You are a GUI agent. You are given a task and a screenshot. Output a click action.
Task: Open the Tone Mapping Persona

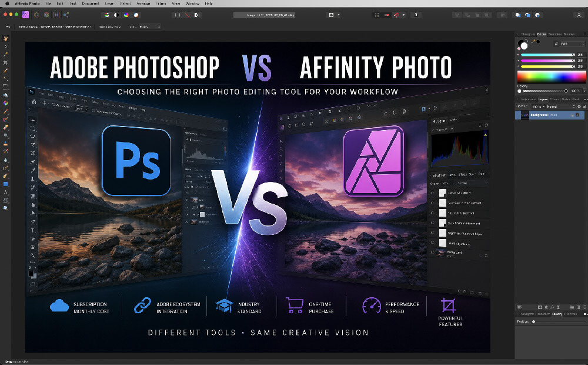56,15
